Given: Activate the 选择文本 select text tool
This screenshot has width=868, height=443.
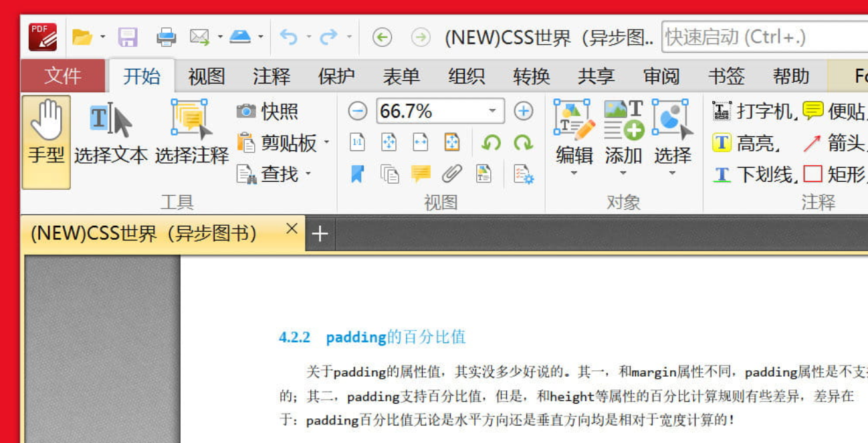Looking at the screenshot, I should pos(110,133).
